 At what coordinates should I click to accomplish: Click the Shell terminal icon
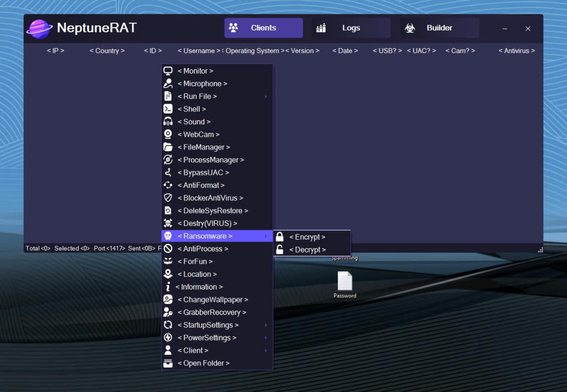[168, 109]
